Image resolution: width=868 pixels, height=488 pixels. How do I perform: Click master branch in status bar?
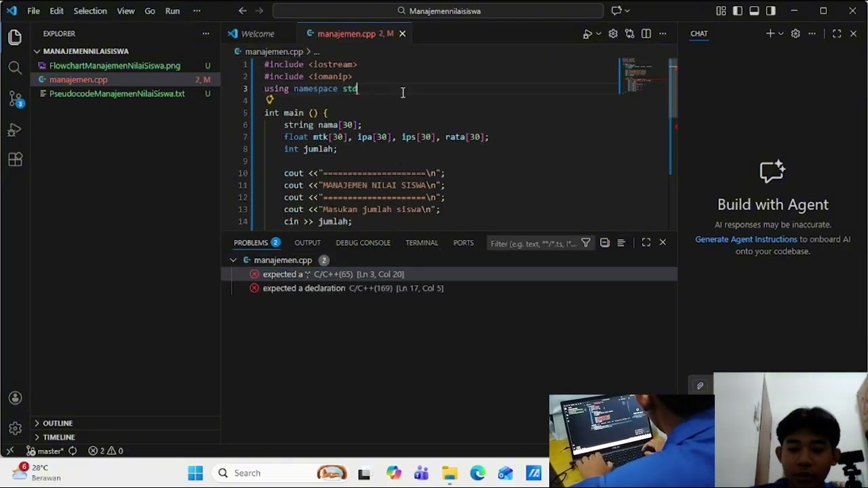tap(45, 451)
